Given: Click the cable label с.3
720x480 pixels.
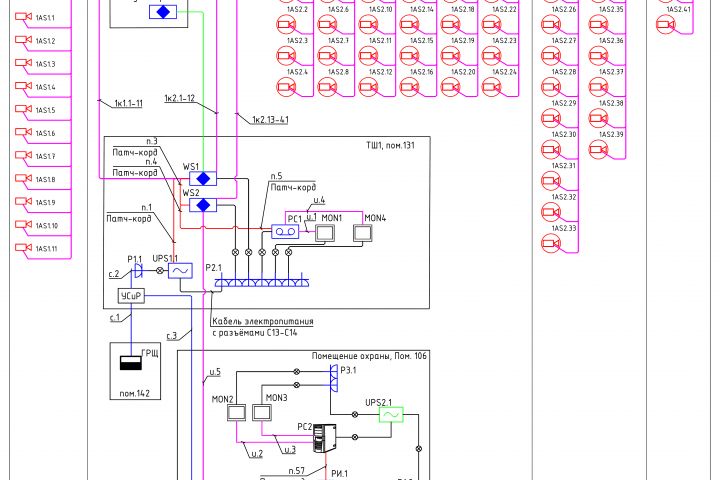Looking at the screenshot, I should [x=171, y=336].
